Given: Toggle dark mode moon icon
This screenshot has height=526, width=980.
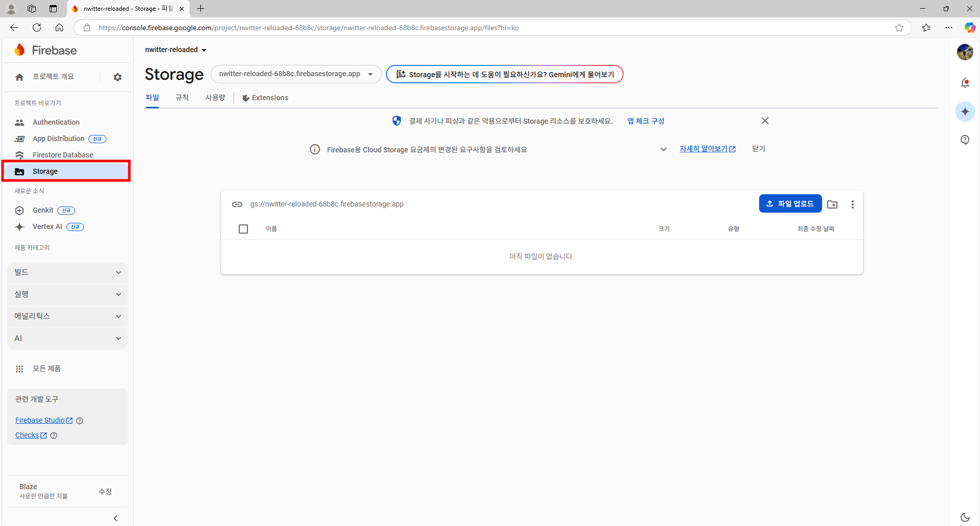Looking at the screenshot, I should pyautogui.click(x=965, y=517).
